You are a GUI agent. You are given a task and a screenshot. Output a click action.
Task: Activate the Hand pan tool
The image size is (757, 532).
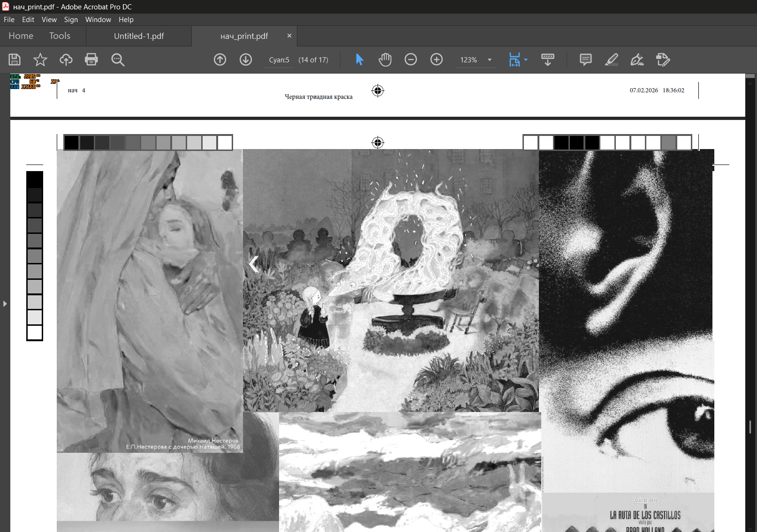[x=385, y=60]
